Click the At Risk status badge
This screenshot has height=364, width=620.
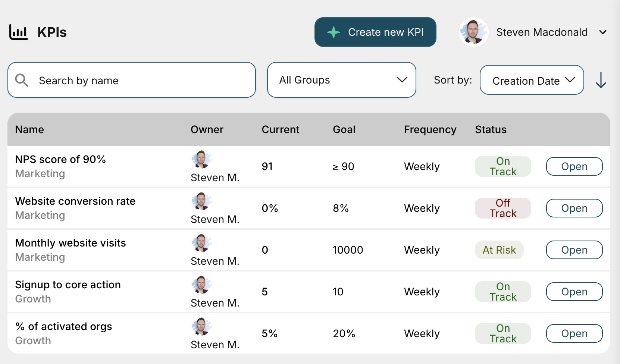click(499, 250)
